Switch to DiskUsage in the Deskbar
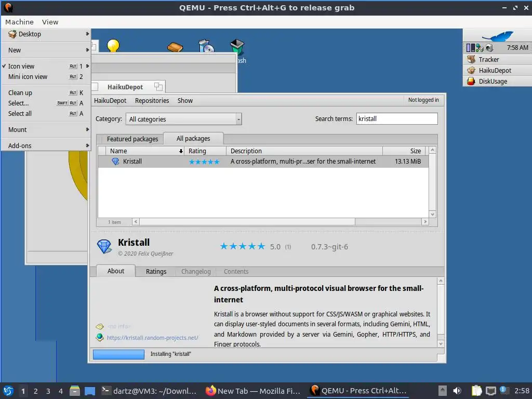 pyautogui.click(x=497, y=81)
